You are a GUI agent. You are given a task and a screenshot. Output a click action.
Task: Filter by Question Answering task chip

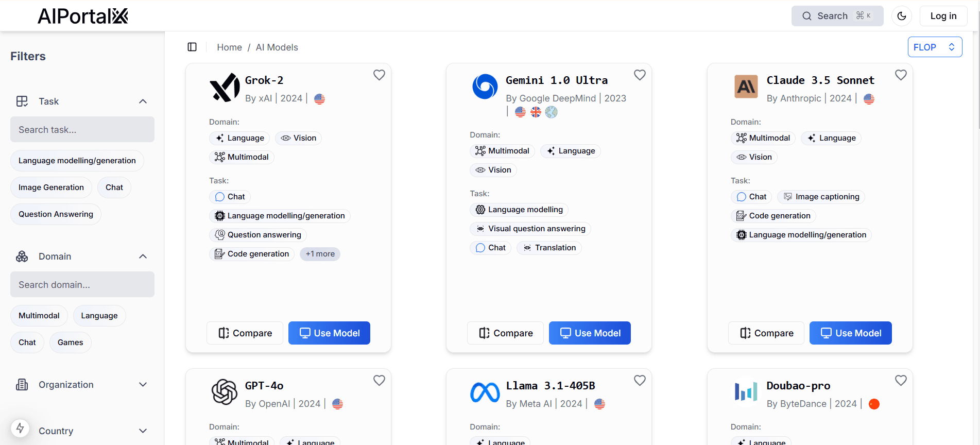[56, 214]
